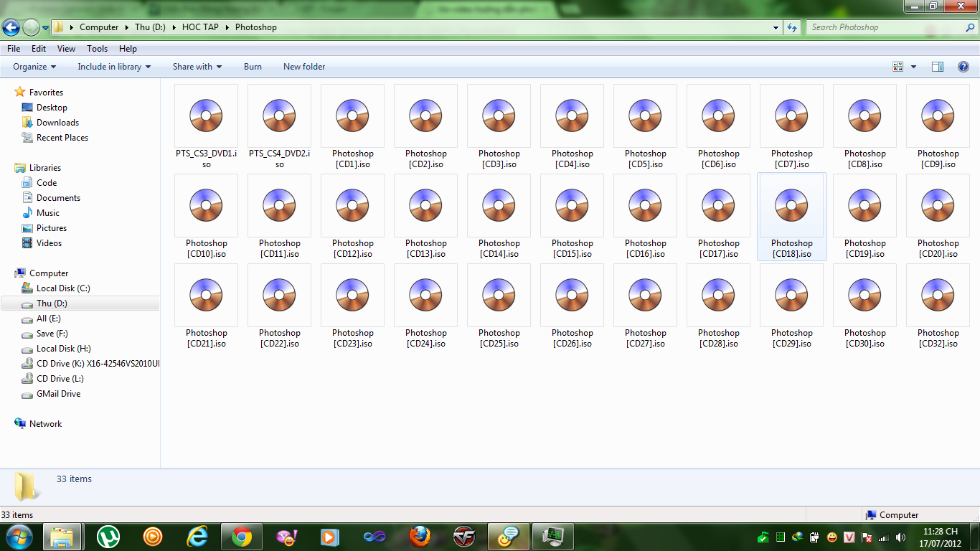Viewport: 980px width, 551px height.
Task: Open the Share with dropdown
Action: 197,67
